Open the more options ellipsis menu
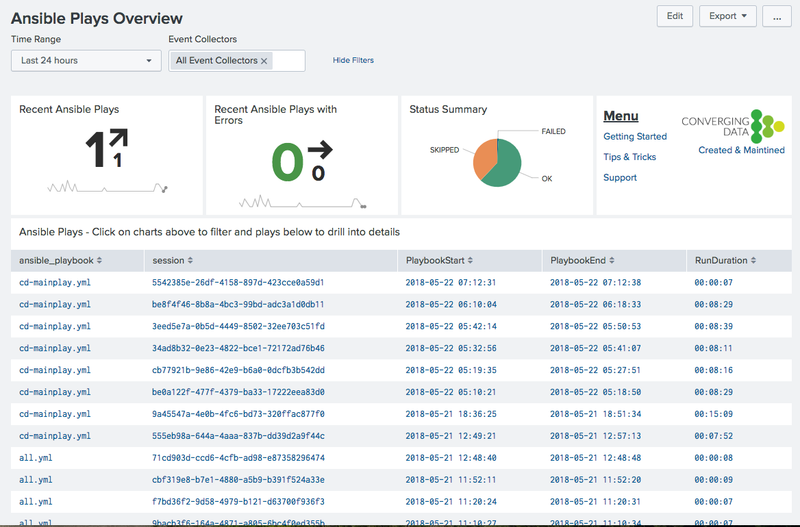This screenshot has height=527, width=800. [777, 16]
